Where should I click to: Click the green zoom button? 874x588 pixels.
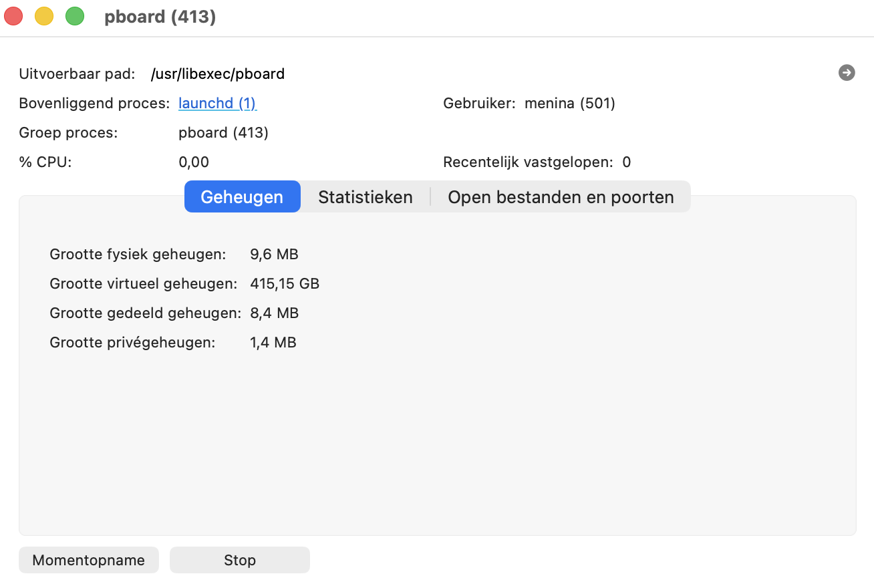pyautogui.click(x=75, y=16)
